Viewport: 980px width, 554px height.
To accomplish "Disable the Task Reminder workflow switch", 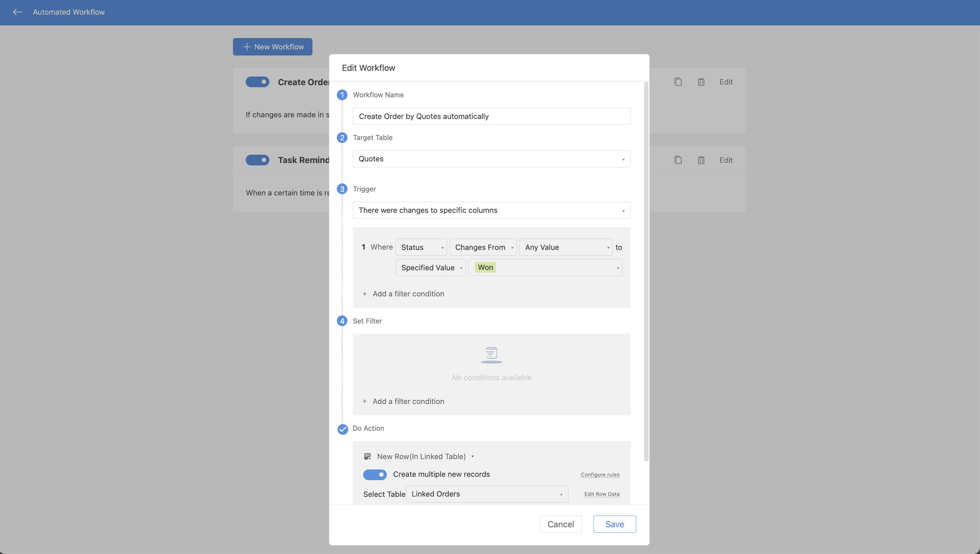I will click(x=257, y=160).
